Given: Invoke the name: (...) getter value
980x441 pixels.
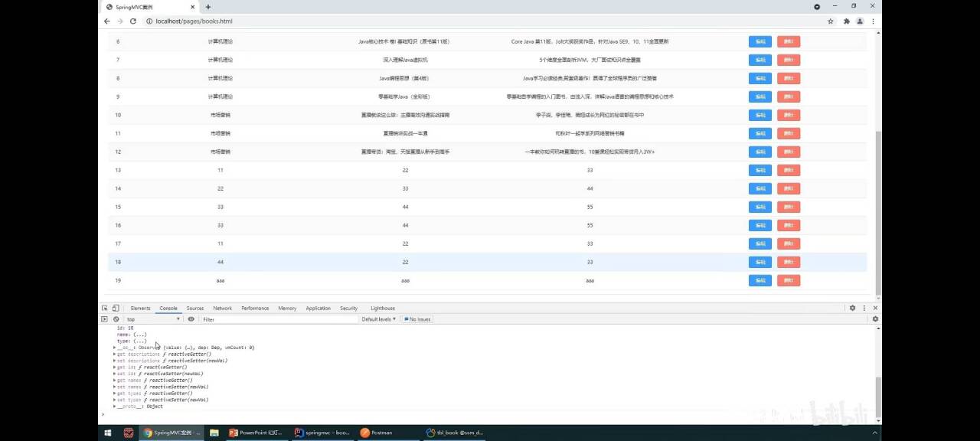Looking at the screenshot, I should click(x=139, y=335).
